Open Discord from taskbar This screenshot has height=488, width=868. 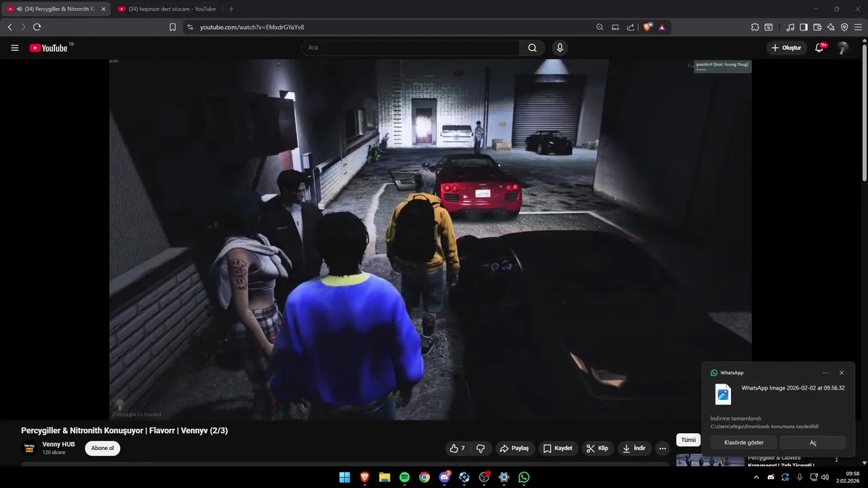pyautogui.click(x=445, y=477)
